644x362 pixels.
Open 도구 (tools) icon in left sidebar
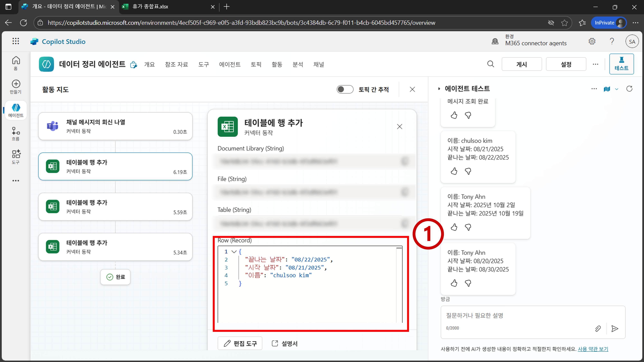[16, 154]
